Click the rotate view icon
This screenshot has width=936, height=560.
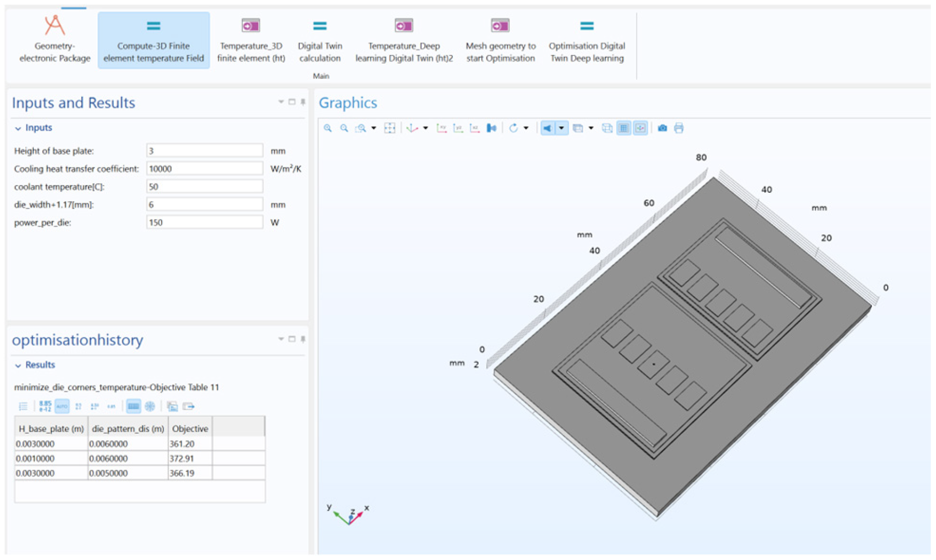pyautogui.click(x=513, y=128)
